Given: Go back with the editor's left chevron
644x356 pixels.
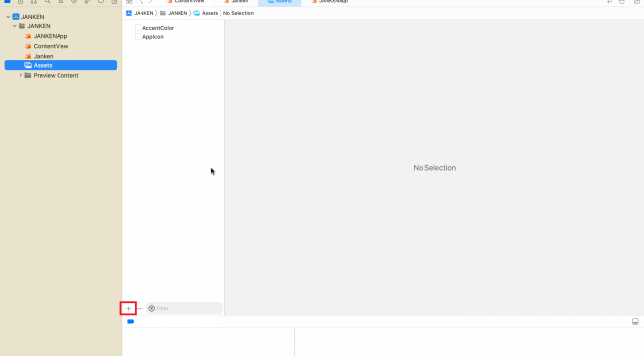Looking at the screenshot, I should click(x=141, y=2).
